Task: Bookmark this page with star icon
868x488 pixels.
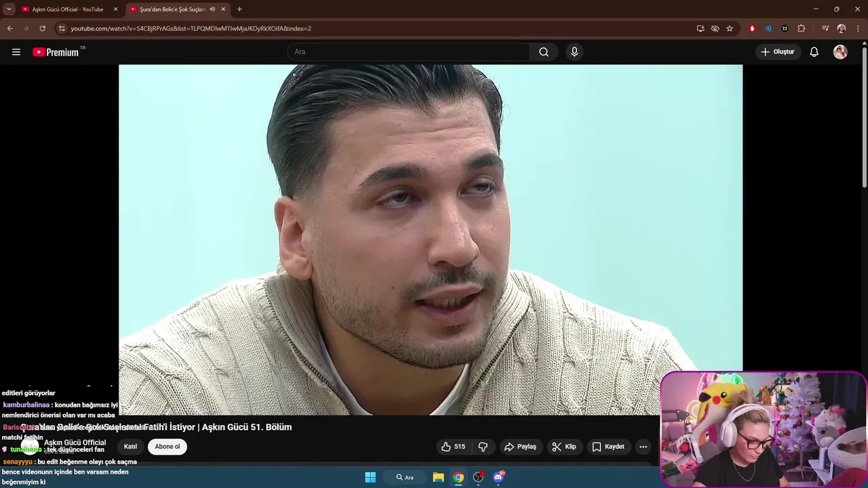Action: [x=730, y=28]
